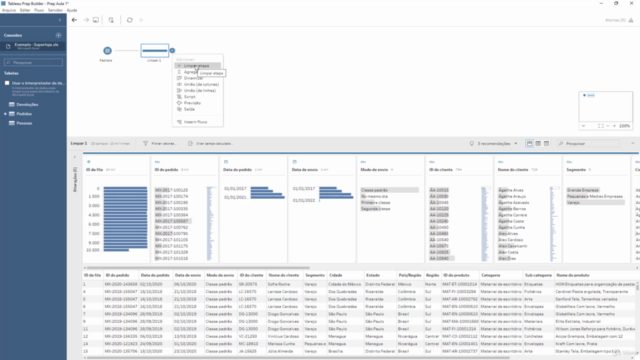Open the Editar menu
The width and height of the screenshot is (640, 360).
(x=25, y=10)
